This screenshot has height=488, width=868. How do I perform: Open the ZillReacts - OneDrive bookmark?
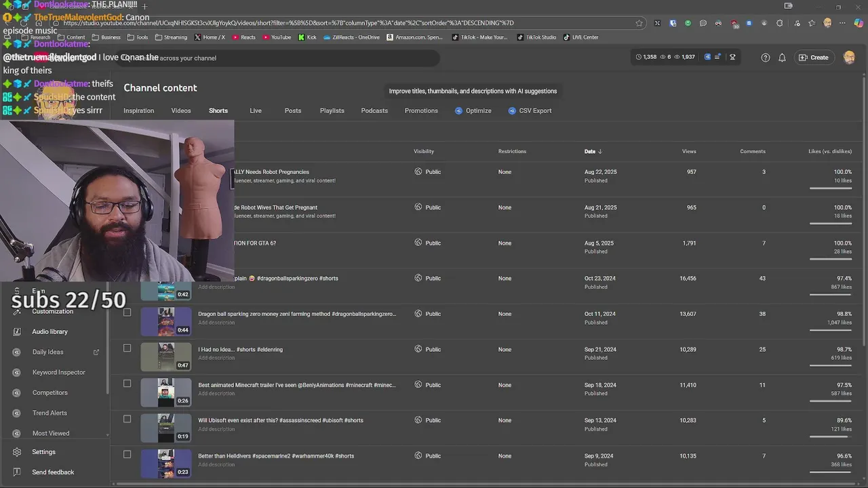click(x=351, y=37)
